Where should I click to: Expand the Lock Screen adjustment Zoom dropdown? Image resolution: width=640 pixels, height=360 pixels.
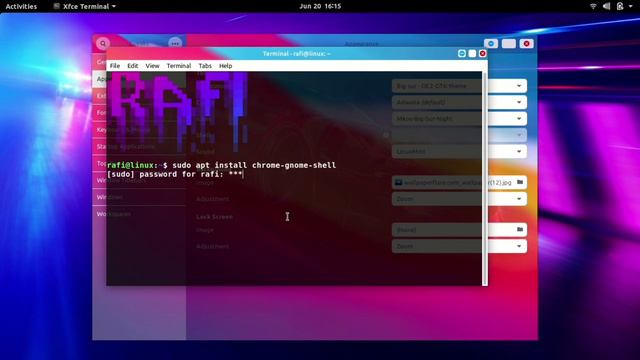(x=459, y=246)
